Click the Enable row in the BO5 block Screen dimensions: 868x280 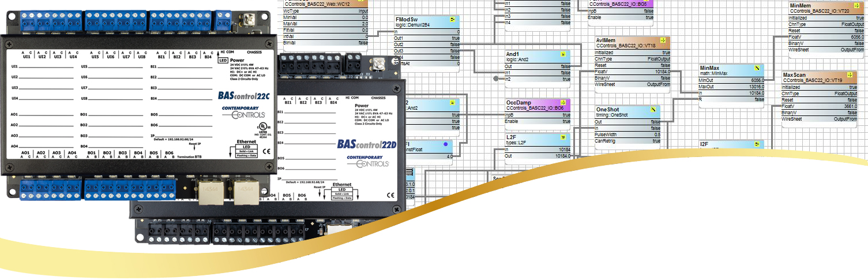tap(621, 17)
